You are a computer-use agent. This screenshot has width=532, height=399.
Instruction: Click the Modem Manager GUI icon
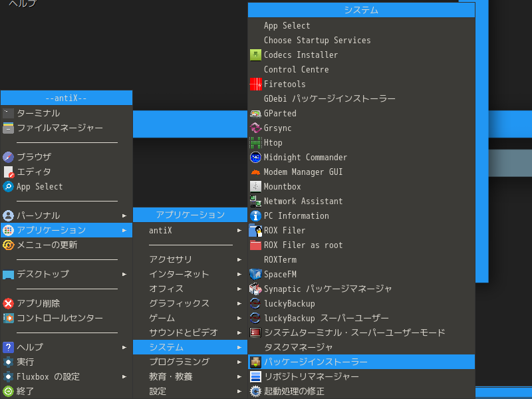coord(255,172)
